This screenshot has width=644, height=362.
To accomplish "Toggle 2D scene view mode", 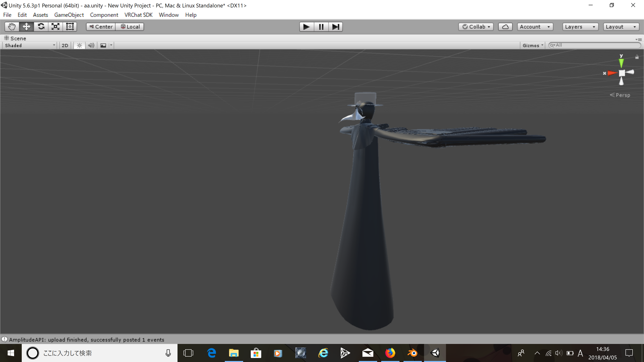I will click(x=65, y=45).
